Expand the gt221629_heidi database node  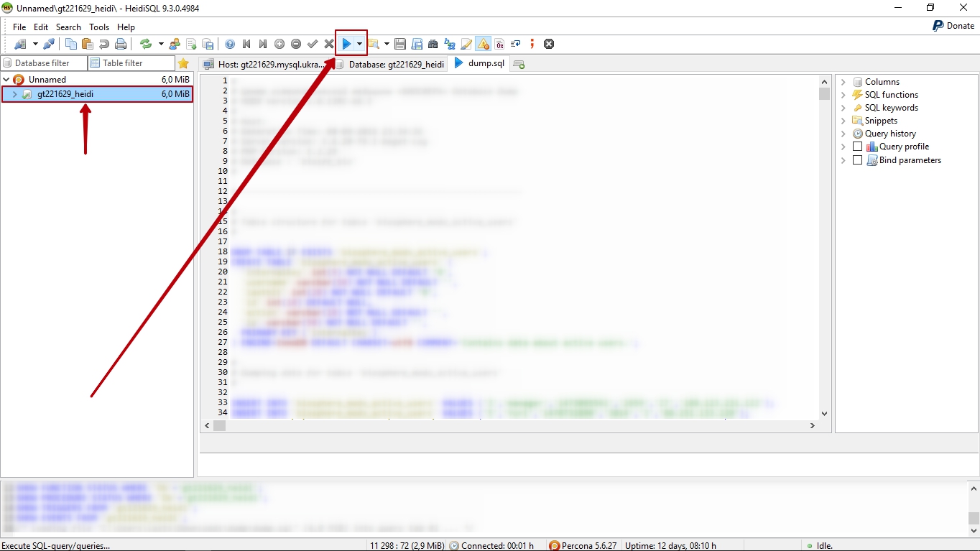14,94
